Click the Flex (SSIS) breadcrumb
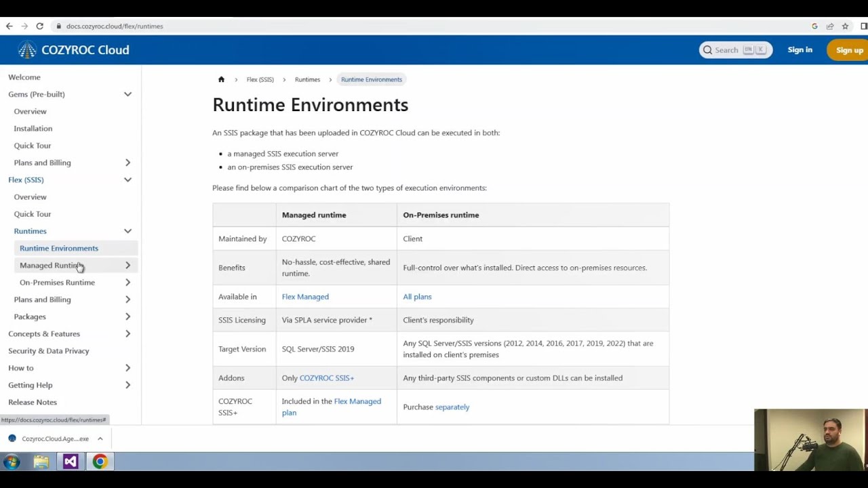 tap(260, 79)
